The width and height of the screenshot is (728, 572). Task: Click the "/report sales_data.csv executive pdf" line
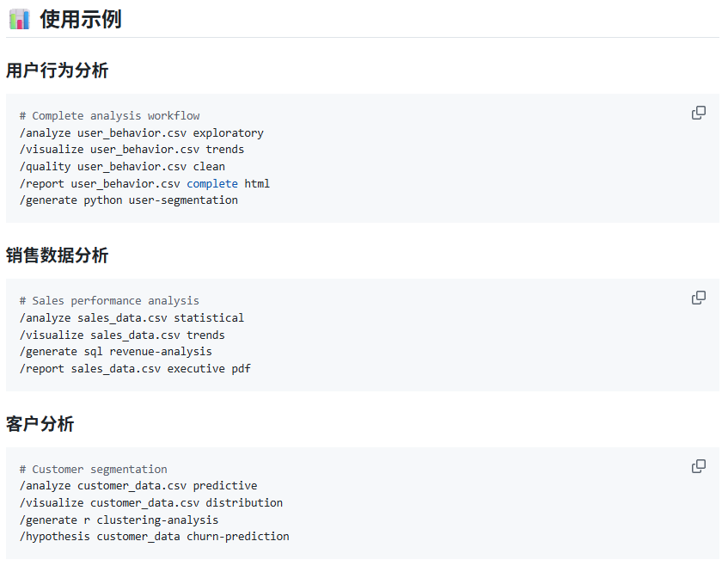135,369
